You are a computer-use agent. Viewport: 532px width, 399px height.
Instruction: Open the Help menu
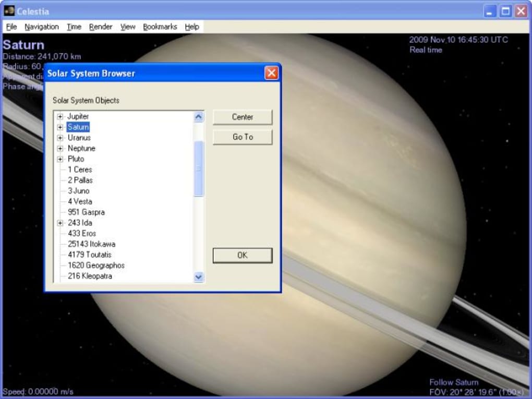pyautogui.click(x=192, y=27)
